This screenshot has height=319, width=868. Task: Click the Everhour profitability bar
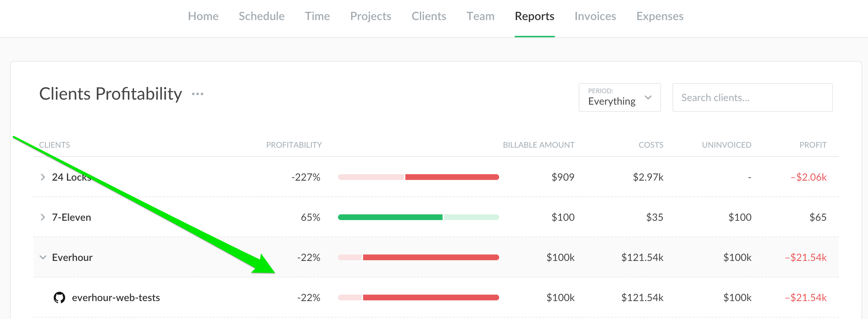[419, 257]
